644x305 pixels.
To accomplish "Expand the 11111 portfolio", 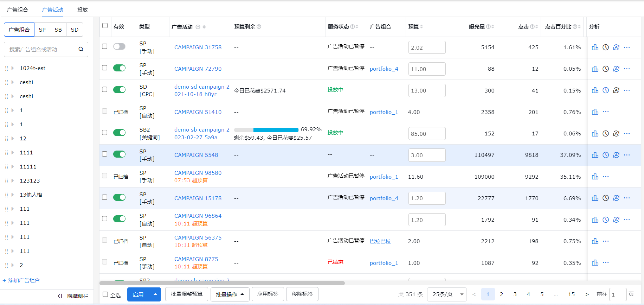I will (x=13, y=167).
